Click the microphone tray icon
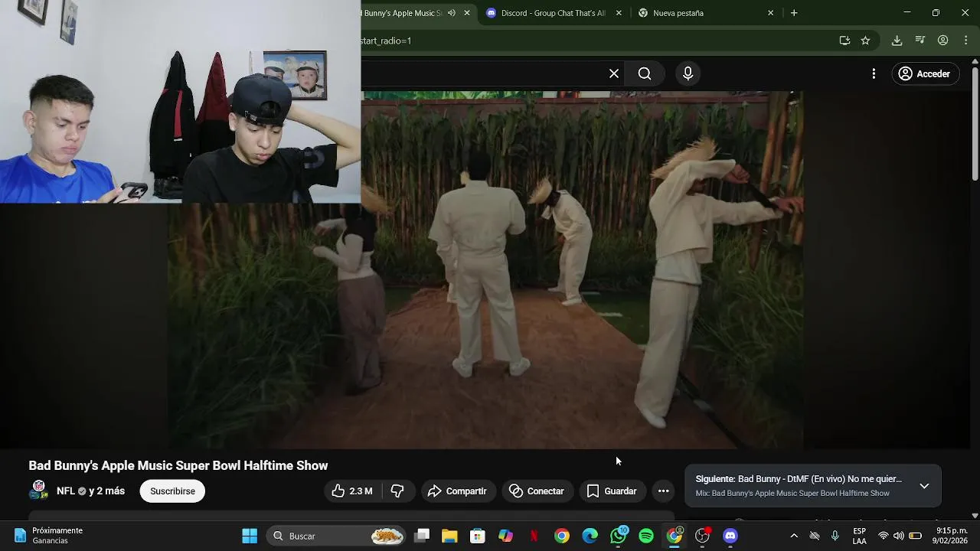Image resolution: width=980 pixels, height=551 pixels. point(835,536)
